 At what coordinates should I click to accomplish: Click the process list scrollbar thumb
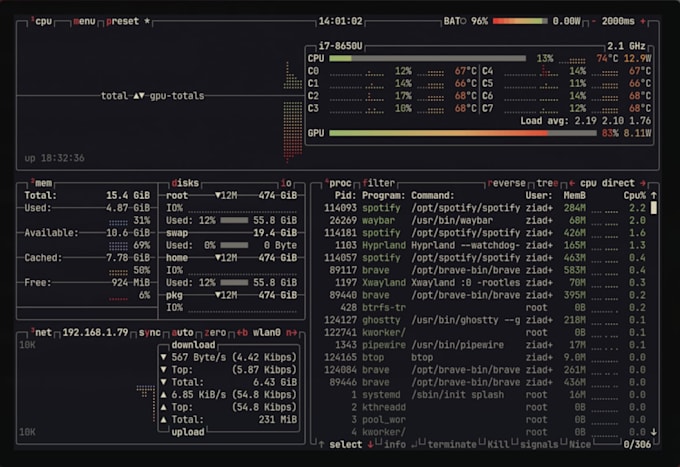(654, 208)
